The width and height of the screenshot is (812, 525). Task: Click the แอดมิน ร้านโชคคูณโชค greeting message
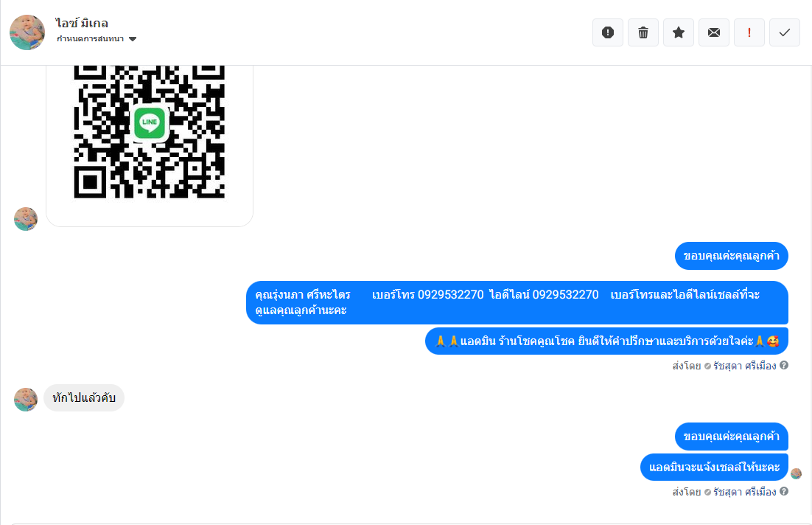coord(606,341)
